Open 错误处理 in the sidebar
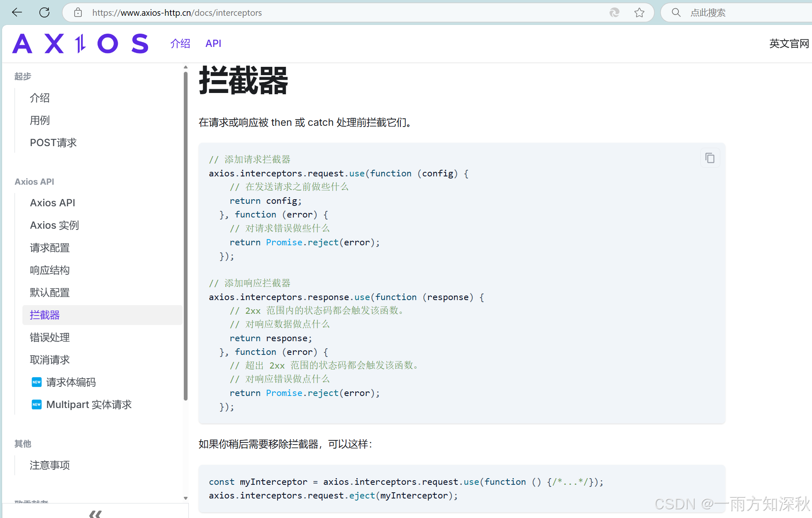 (x=50, y=337)
